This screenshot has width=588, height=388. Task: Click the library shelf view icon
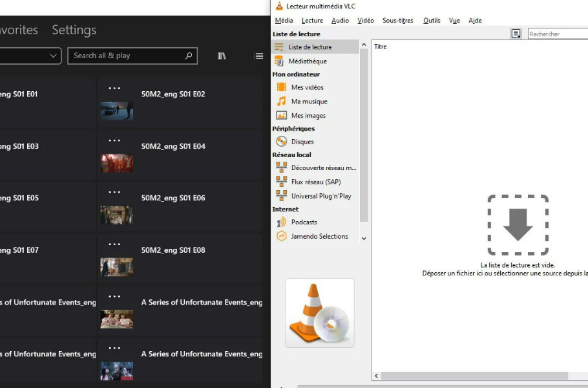[x=222, y=56]
